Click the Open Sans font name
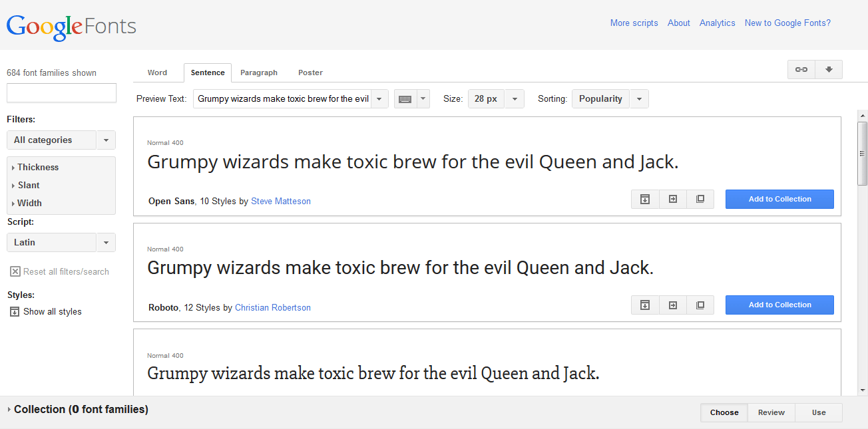The width and height of the screenshot is (868, 429). click(172, 201)
